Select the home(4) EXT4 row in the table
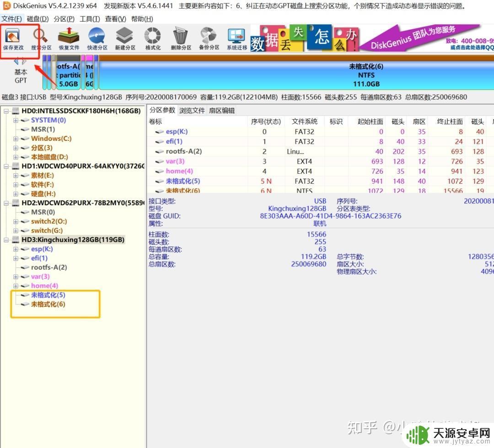 (x=320, y=171)
